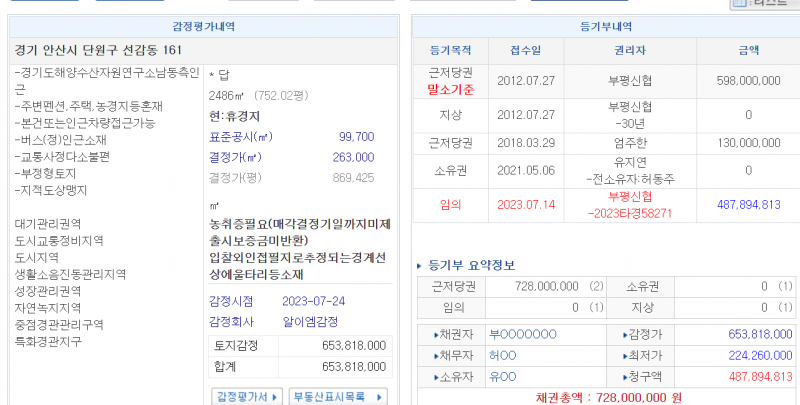
Task: Click the 표준공시(㎡) label
Action: 240,137
